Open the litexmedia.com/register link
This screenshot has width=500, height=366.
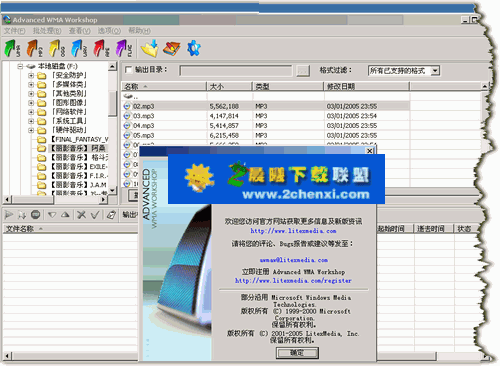(x=293, y=281)
